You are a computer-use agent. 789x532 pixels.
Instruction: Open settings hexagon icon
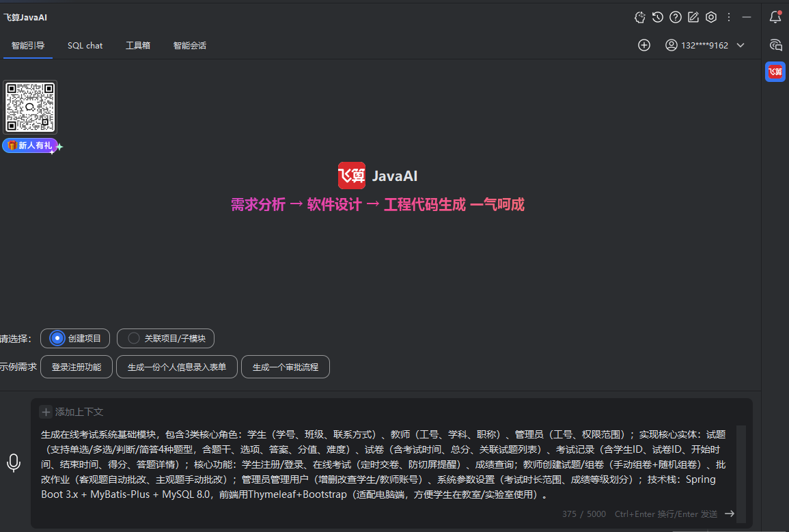711,17
